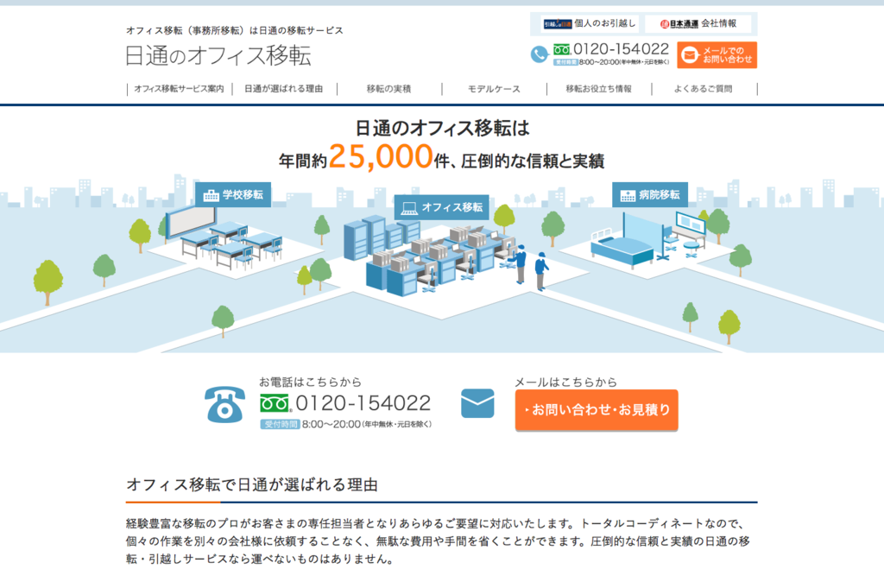Select the 学校移転 label in illustration
884x588 pixels.
pyautogui.click(x=233, y=194)
